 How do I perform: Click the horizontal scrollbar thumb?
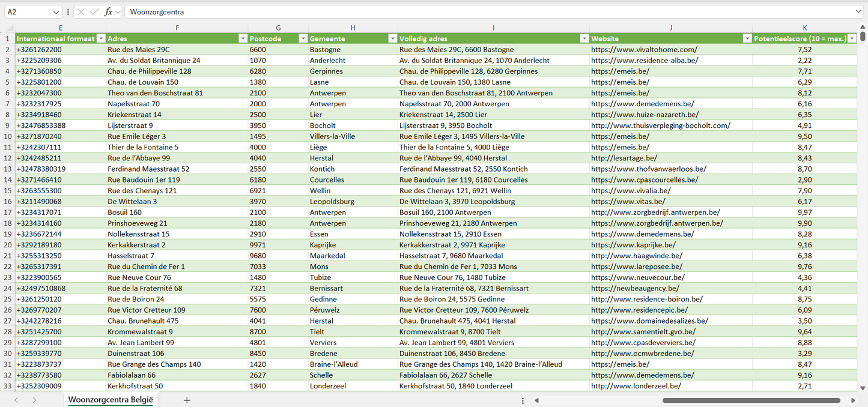751,400
